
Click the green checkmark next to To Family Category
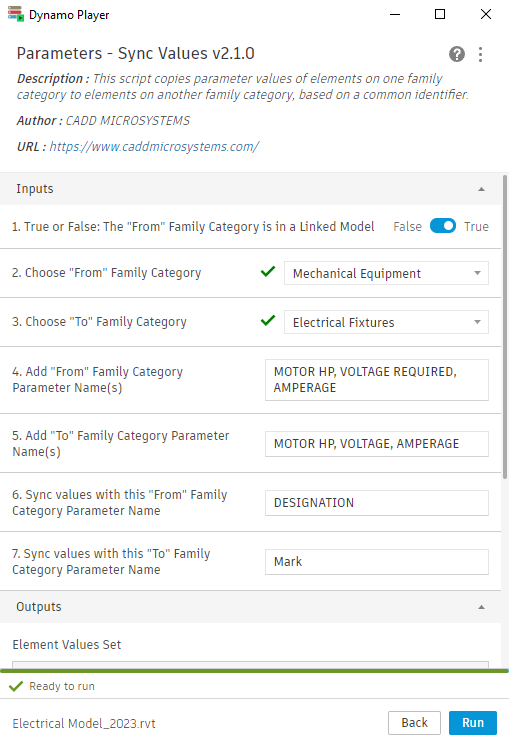pos(268,321)
